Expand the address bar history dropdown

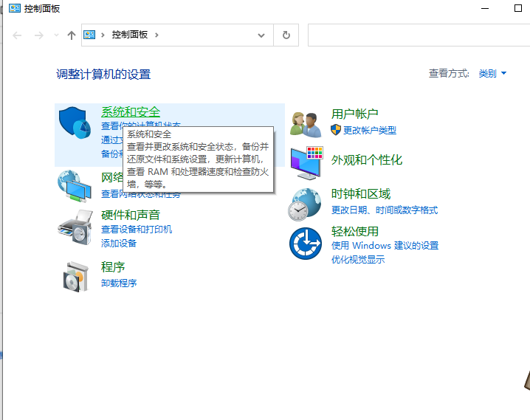(261, 35)
